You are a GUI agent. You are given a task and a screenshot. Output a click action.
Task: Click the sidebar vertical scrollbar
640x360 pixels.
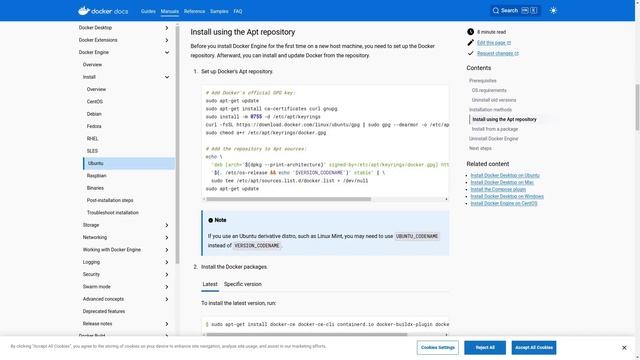[x=178, y=144]
